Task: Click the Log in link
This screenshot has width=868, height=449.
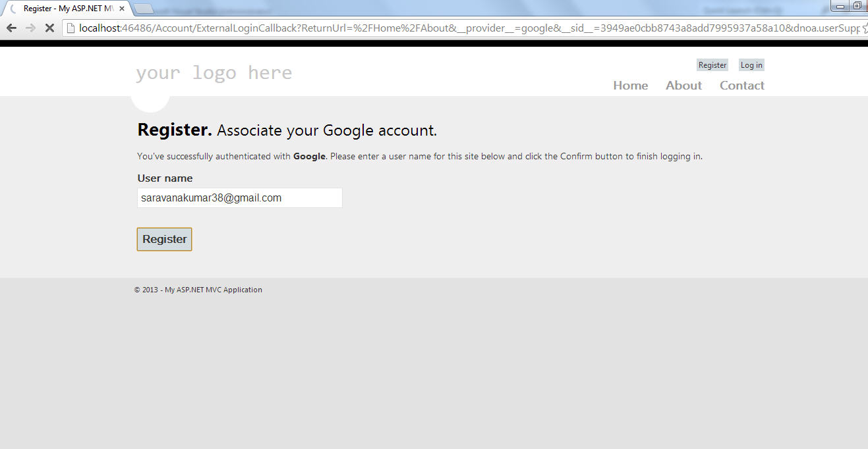Action: [751, 65]
